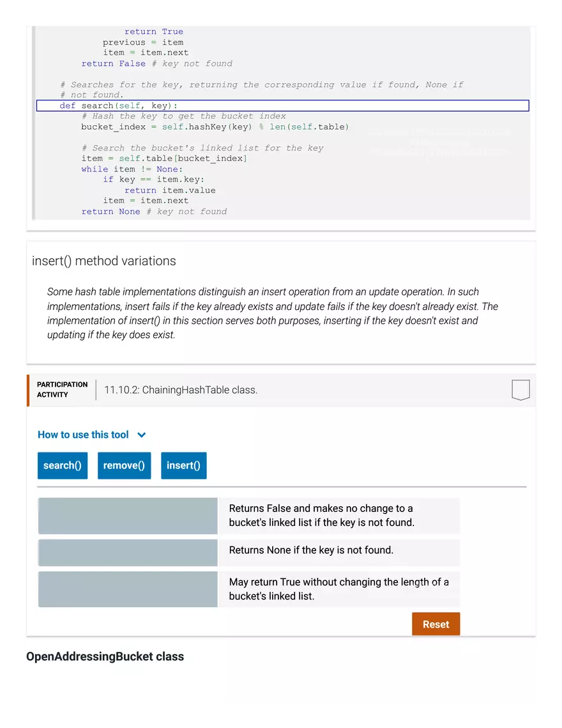Click the insert() method variations heading
This screenshot has height=728, width=562.
click(x=103, y=261)
